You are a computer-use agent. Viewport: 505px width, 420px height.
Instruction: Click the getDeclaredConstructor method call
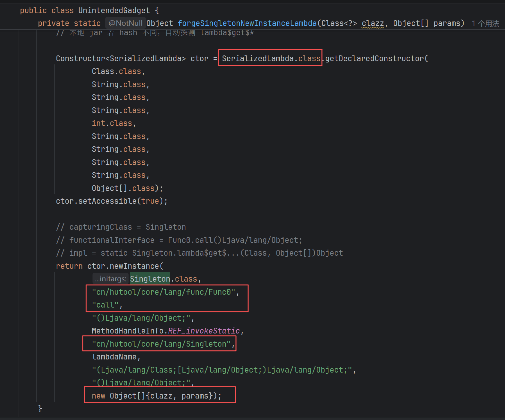(375, 58)
